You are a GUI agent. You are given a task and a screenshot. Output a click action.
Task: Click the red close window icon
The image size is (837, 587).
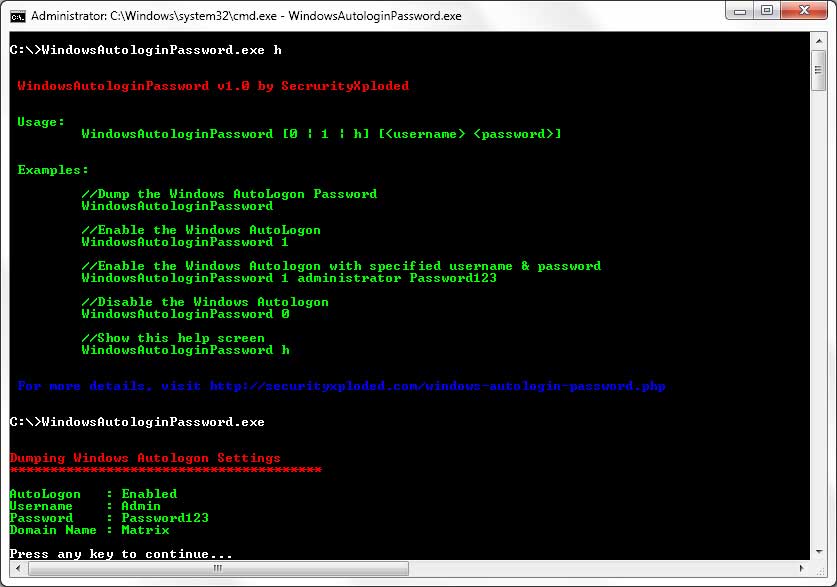pyautogui.click(x=802, y=11)
